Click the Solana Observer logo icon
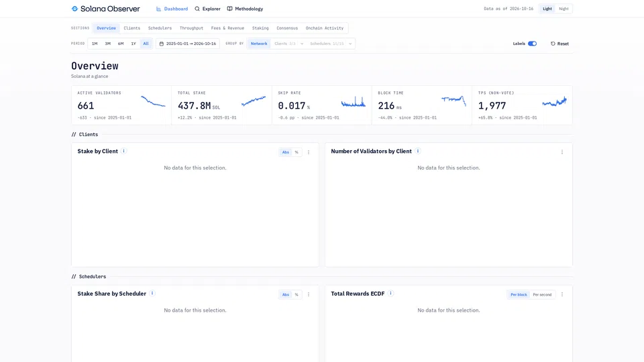644x362 pixels. pyautogui.click(x=74, y=9)
